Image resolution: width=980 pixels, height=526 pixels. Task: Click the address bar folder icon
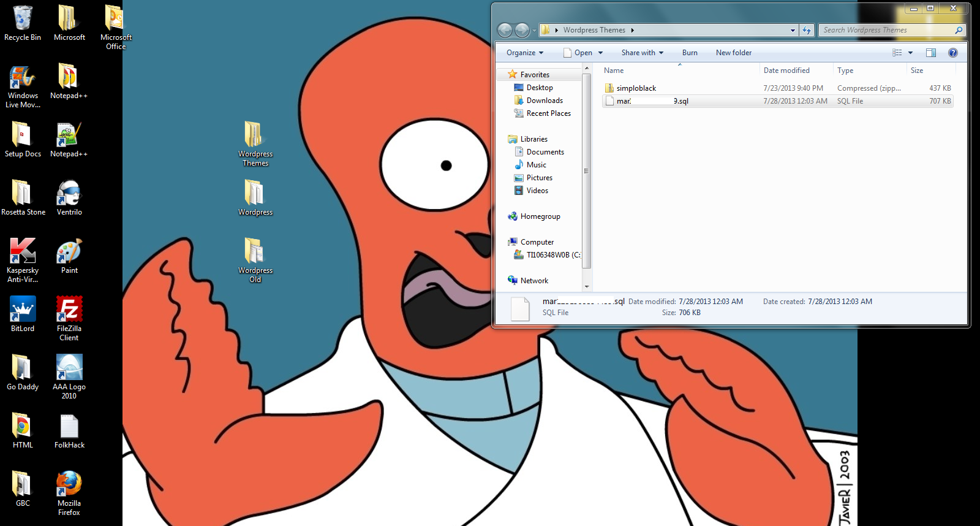pyautogui.click(x=545, y=30)
